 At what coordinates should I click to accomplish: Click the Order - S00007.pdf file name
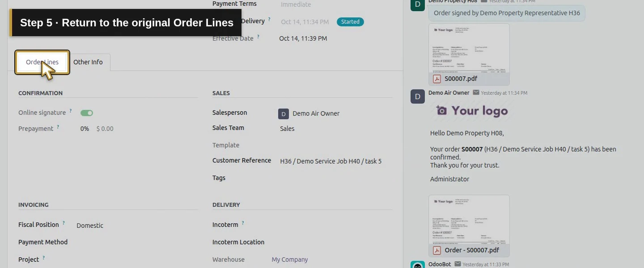tap(472, 250)
